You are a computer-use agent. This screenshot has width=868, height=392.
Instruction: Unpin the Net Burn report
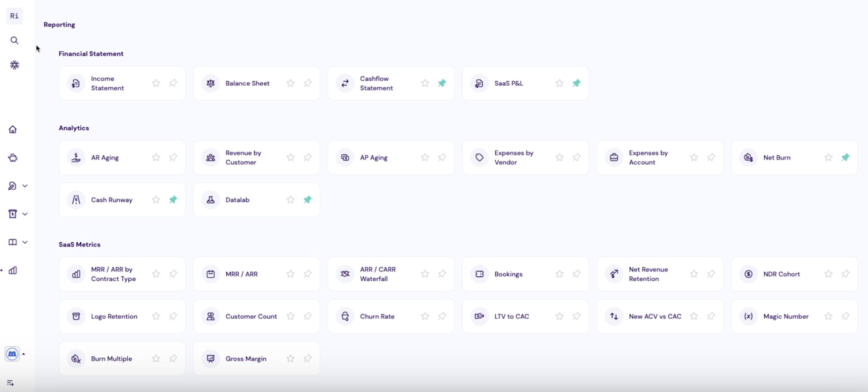click(845, 157)
